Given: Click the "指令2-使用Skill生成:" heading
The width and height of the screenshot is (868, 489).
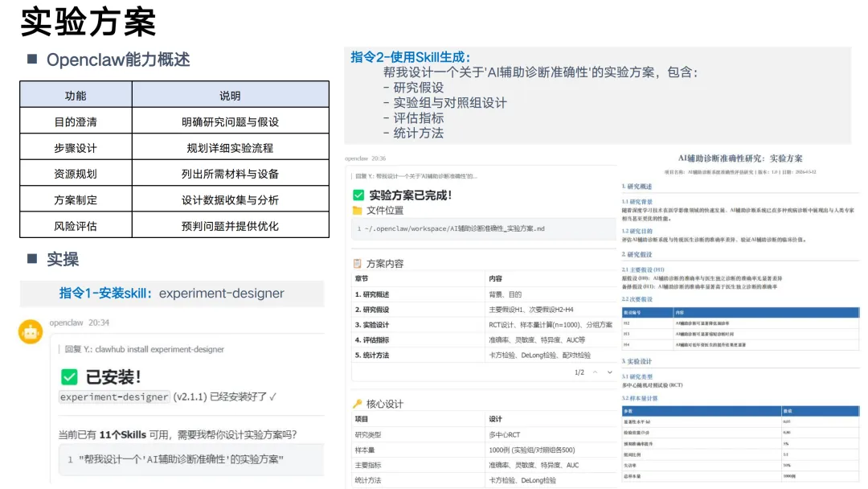Looking at the screenshot, I should tap(410, 57).
